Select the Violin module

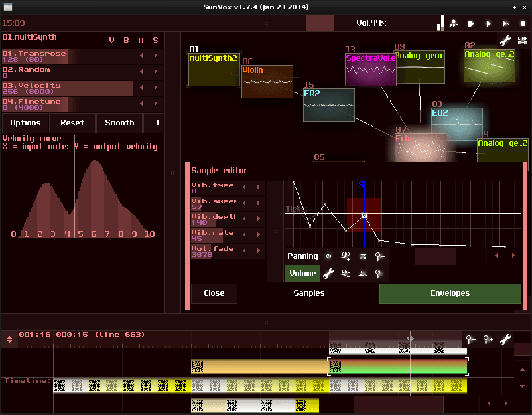coord(267,82)
